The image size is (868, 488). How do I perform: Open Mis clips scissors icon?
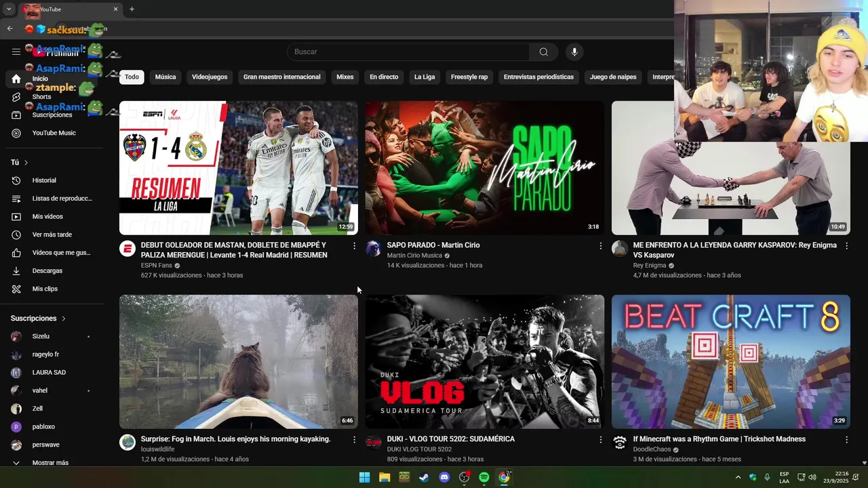pos(16,289)
